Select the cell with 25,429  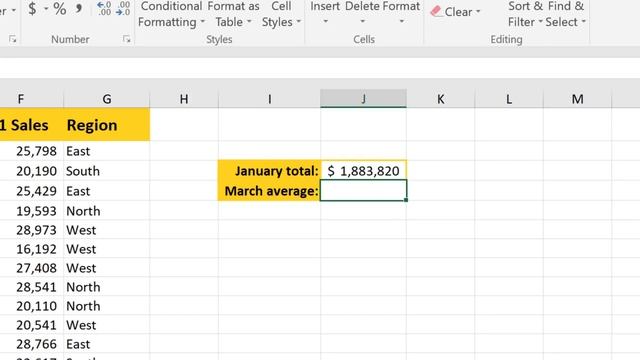click(x=32, y=191)
